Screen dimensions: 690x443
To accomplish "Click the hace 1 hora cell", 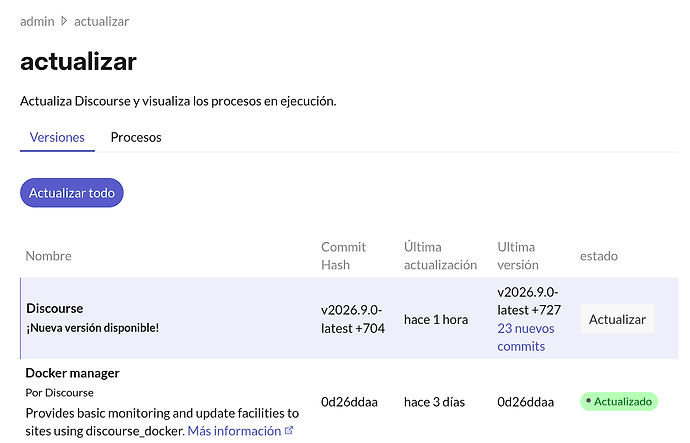I will click(x=436, y=319).
